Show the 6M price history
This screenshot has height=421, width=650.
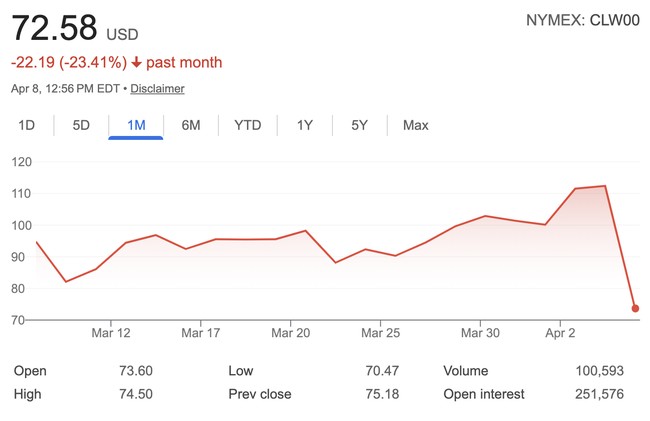pyautogui.click(x=190, y=125)
